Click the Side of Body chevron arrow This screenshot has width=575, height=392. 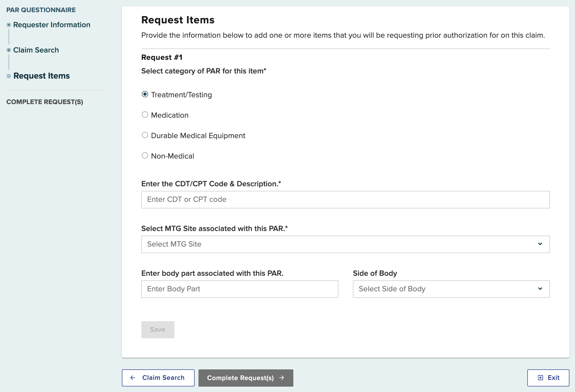(x=540, y=289)
